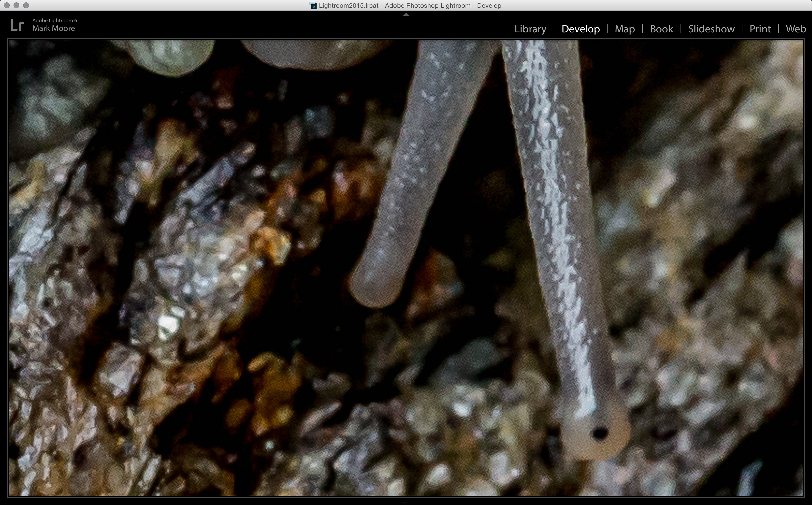Click the Adobe Lightroom 6 label
Viewport: 812px width, 505px height.
click(54, 20)
